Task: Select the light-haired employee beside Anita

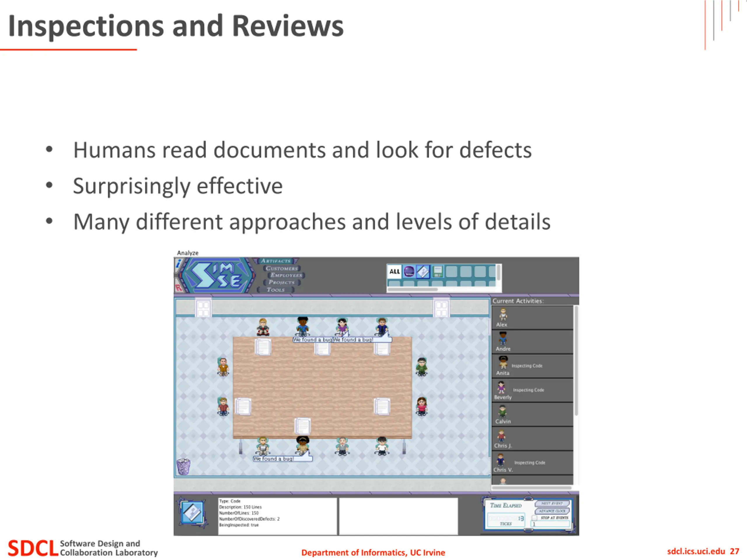Action: pos(263,446)
